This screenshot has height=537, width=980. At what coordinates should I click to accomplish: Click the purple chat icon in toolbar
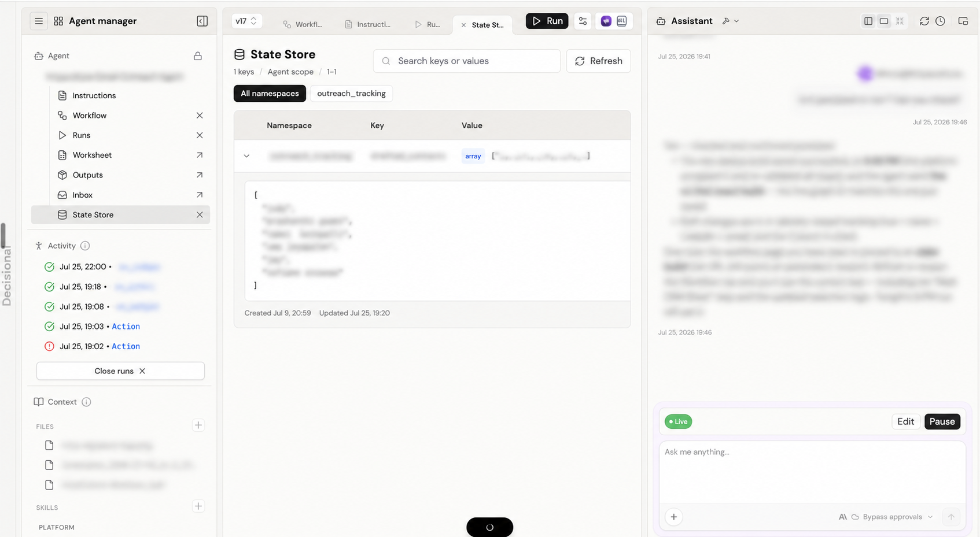pyautogui.click(x=606, y=21)
